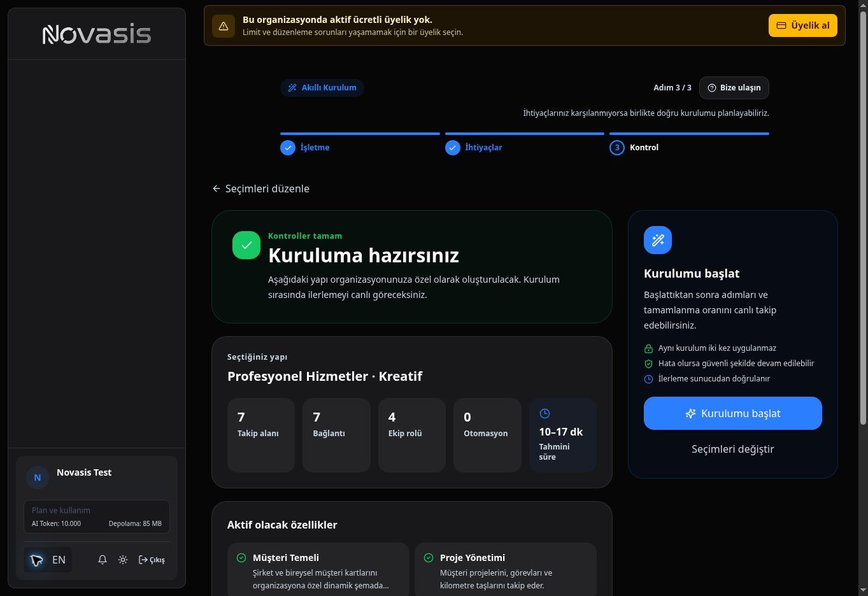Click the check icon beside Proje Yönetimi
The width and height of the screenshot is (868, 596).
click(x=429, y=558)
